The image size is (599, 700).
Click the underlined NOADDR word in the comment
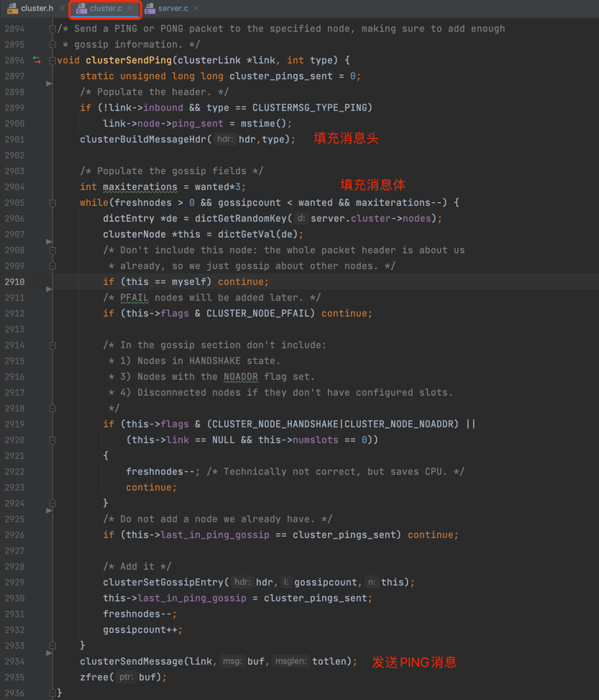241,376
